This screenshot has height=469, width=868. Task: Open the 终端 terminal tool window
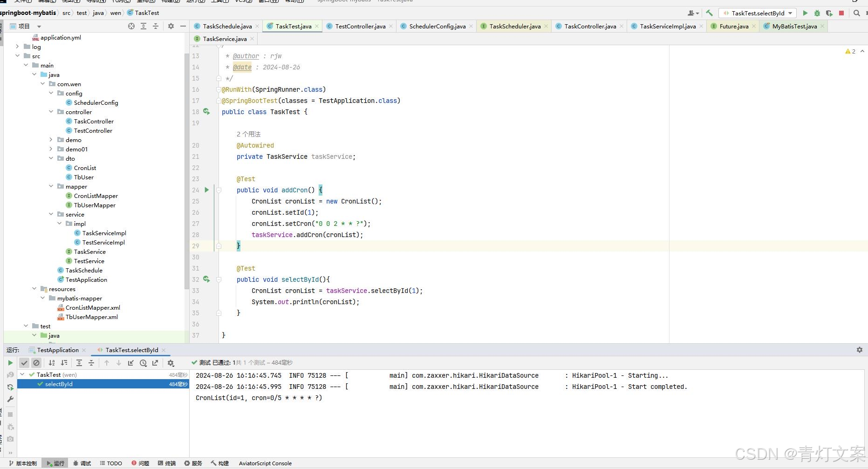(x=167, y=463)
